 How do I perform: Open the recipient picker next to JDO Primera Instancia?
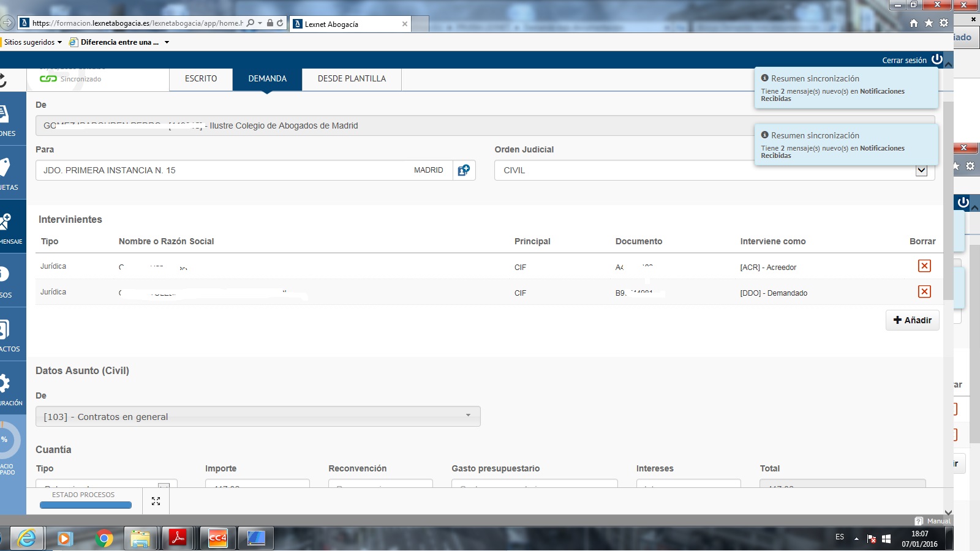pos(464,170)
